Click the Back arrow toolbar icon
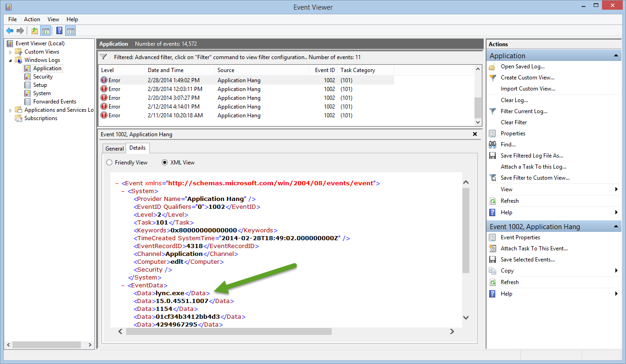Image resolution: width=626 pixels, height=364 pixels. pyautogui.click(x=10, y=31)
